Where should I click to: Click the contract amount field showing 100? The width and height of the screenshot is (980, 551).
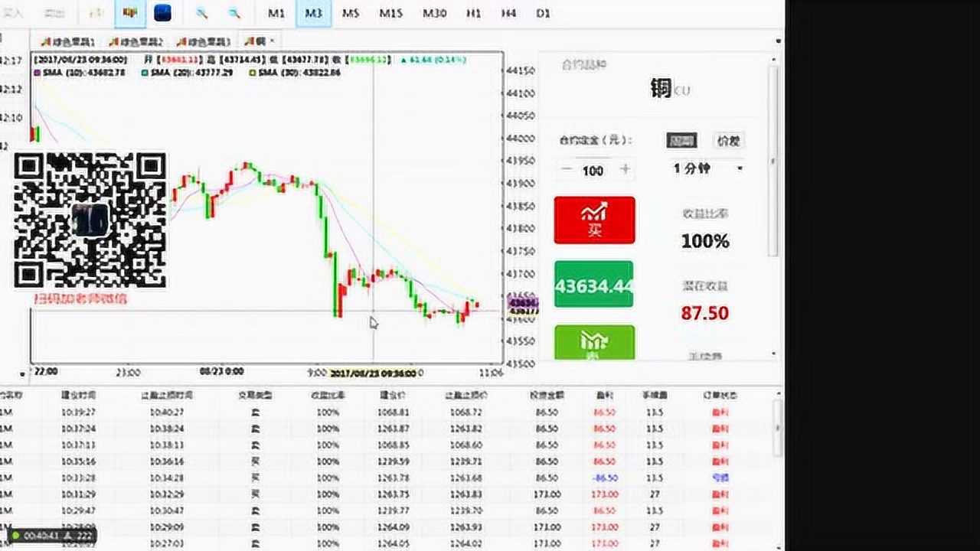[x=593, y=171]
